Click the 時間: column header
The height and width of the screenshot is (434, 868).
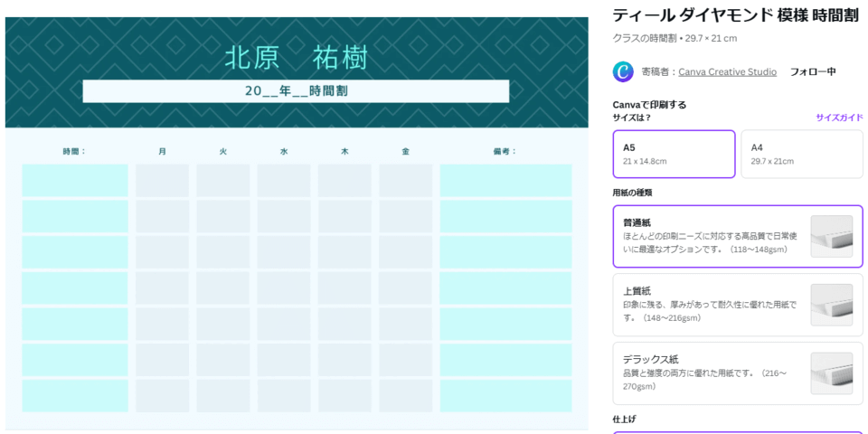tap(74, 151)
